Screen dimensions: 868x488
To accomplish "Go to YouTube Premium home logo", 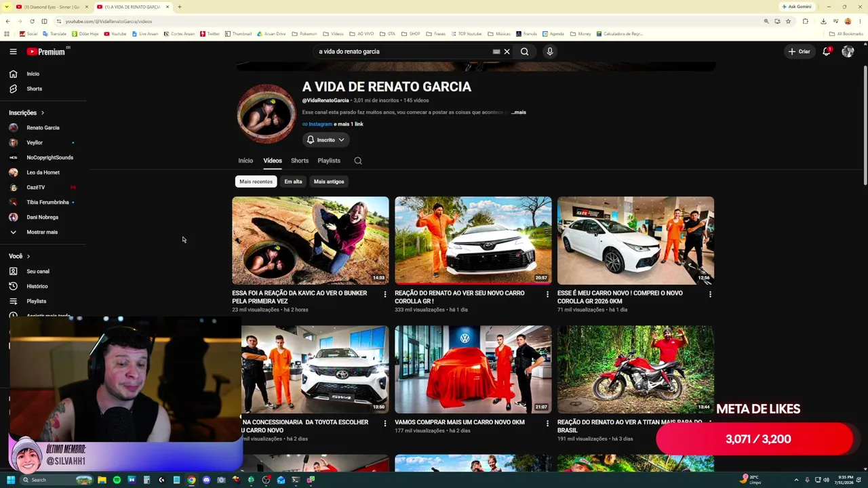I will point(46,52).
